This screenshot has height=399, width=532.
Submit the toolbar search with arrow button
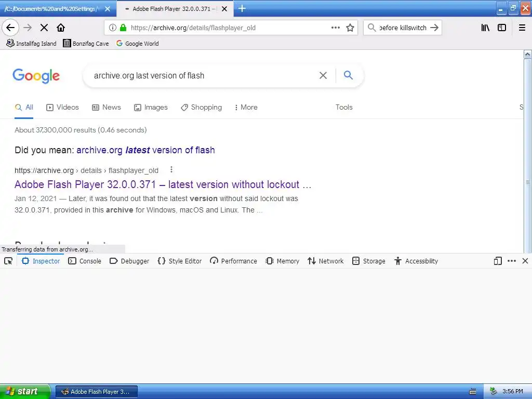pyautogui.click(x=434, y=28)
